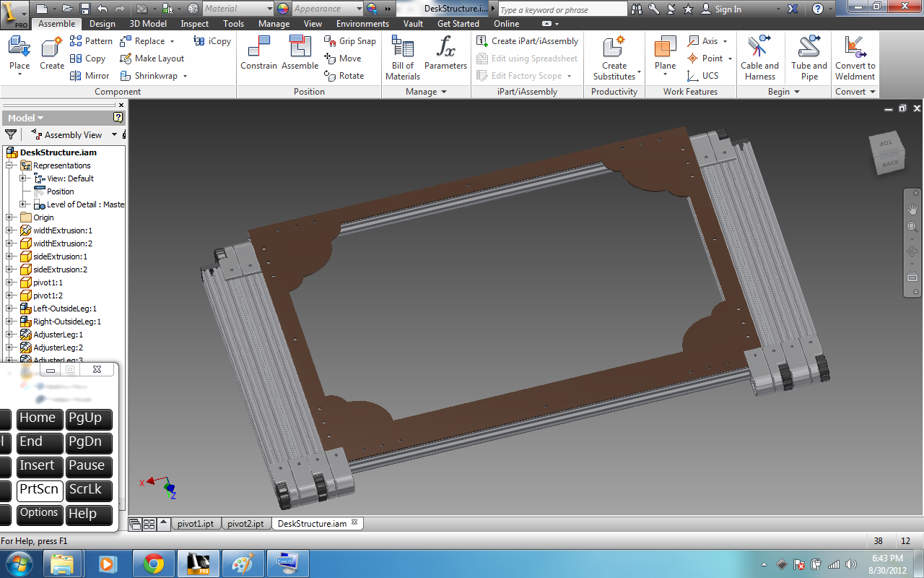Image resolution: width=924 pixels, height=578 pixels.
Task: Click the Pan hand tool in navigation bar
Action: pyautogui.click(x=912, y=209)
